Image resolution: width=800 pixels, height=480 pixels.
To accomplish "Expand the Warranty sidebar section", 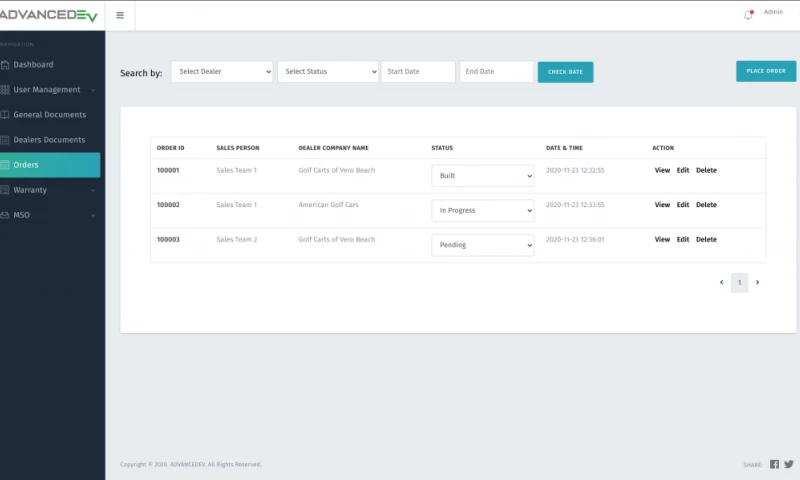I will (x=30, y=190).
